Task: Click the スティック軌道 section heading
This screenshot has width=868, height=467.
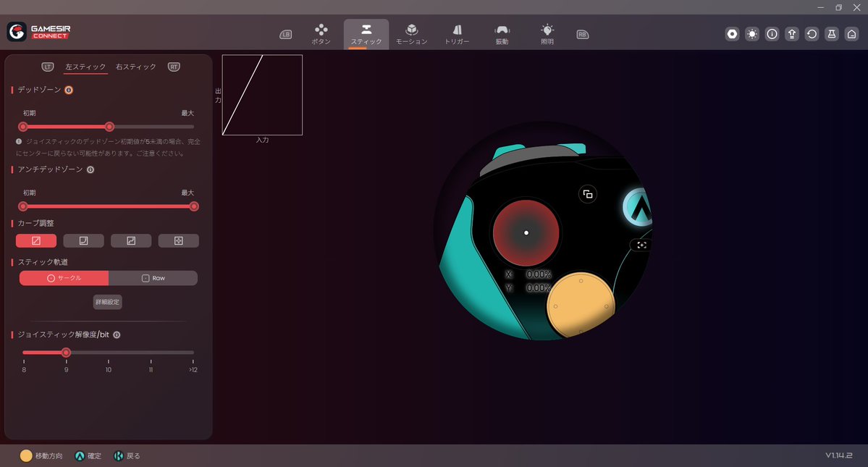Action: pos(43,261)
